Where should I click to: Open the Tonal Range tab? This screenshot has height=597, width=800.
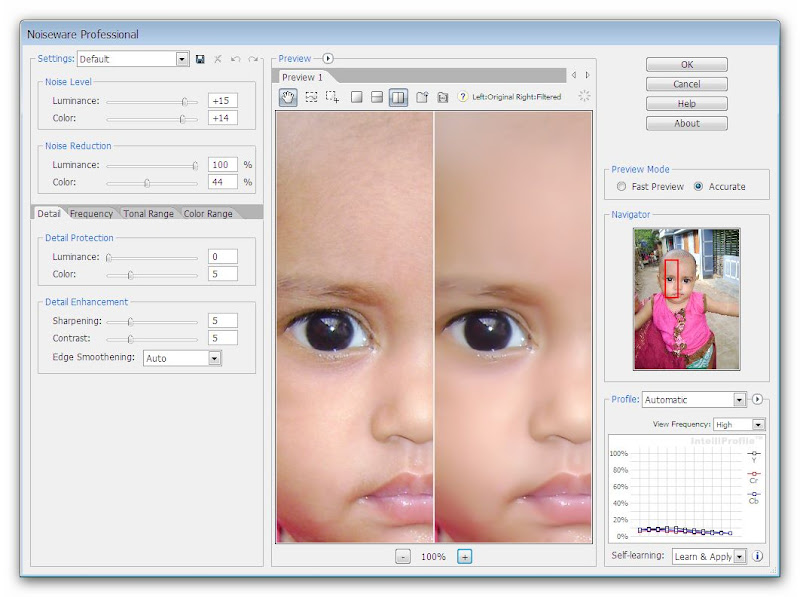(x=148, y=213)
